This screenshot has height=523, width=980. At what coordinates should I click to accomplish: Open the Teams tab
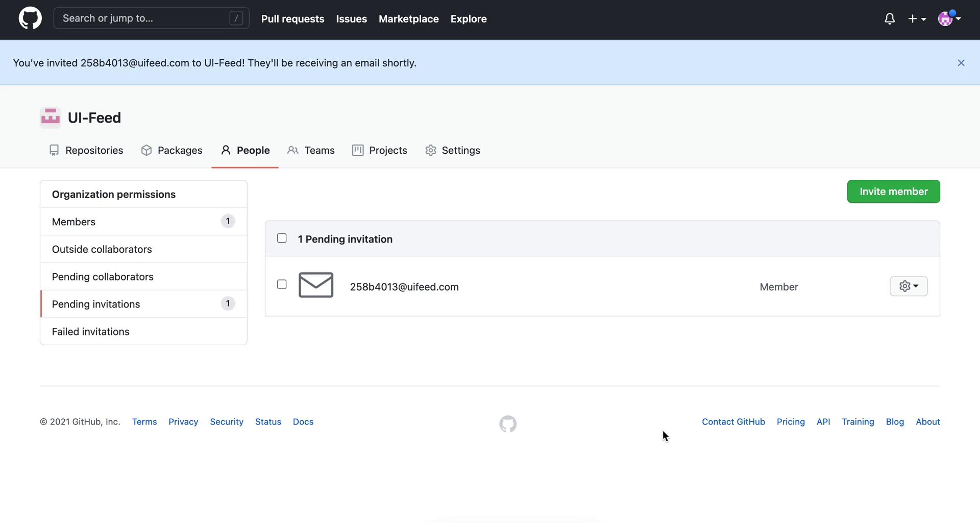tap(311, 150)
